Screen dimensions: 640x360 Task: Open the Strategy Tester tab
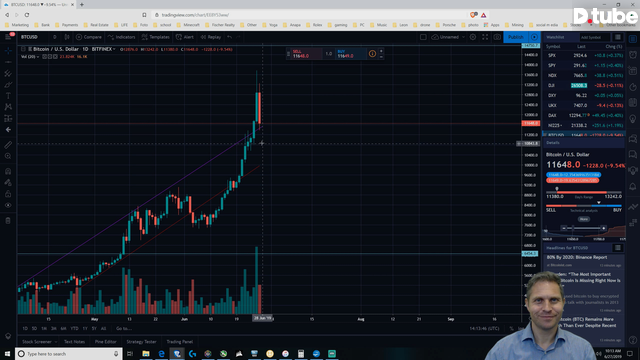tap(141, 342)
